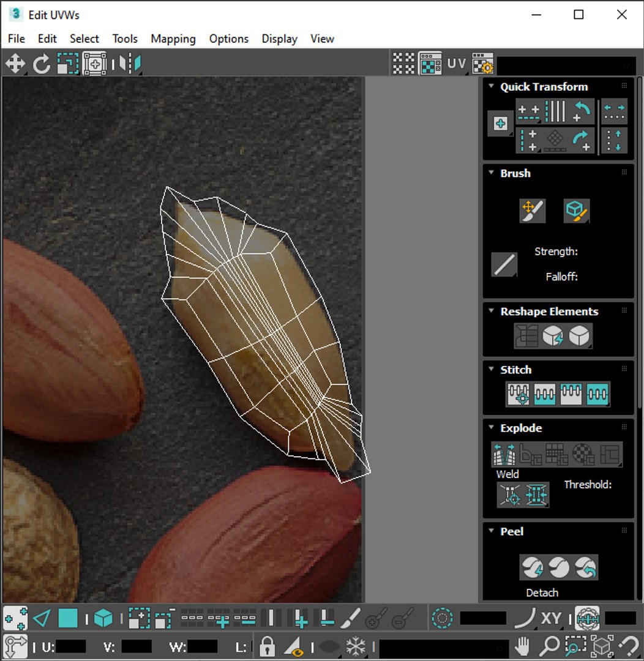Select the Rotate tool
644x661 pixels.
pyautogui.click(x=42, y=64)
